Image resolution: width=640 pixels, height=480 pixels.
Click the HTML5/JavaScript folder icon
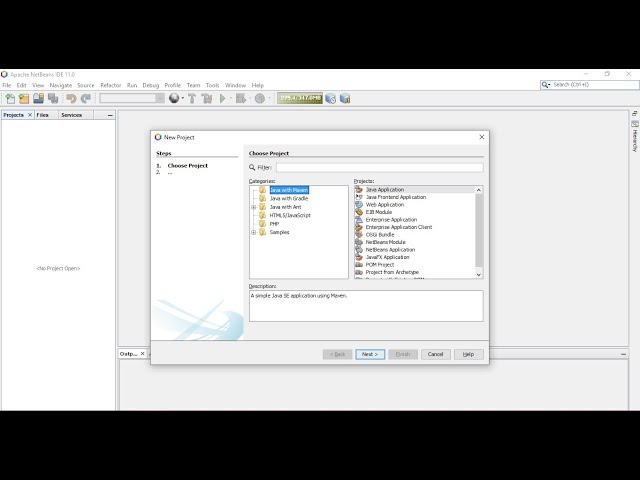(x=262, y=215)
